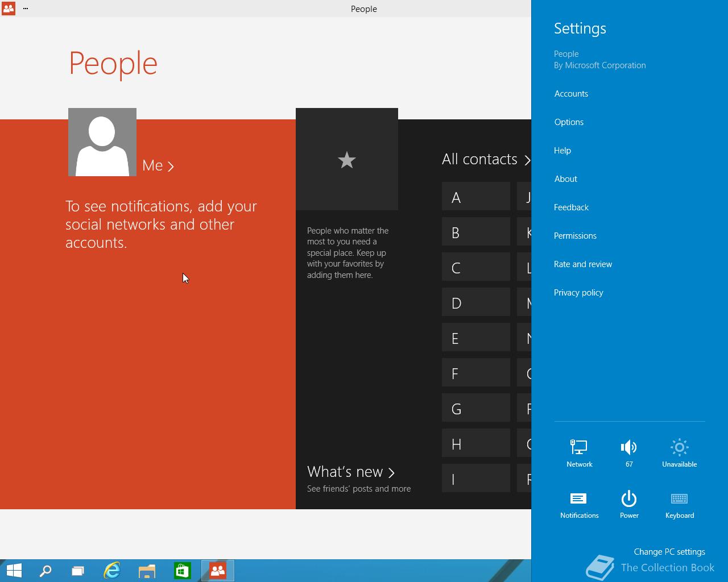Click 'See friends' posts and more' text
728x582 pixels.
pyautogui.click(x=359, y=489)
